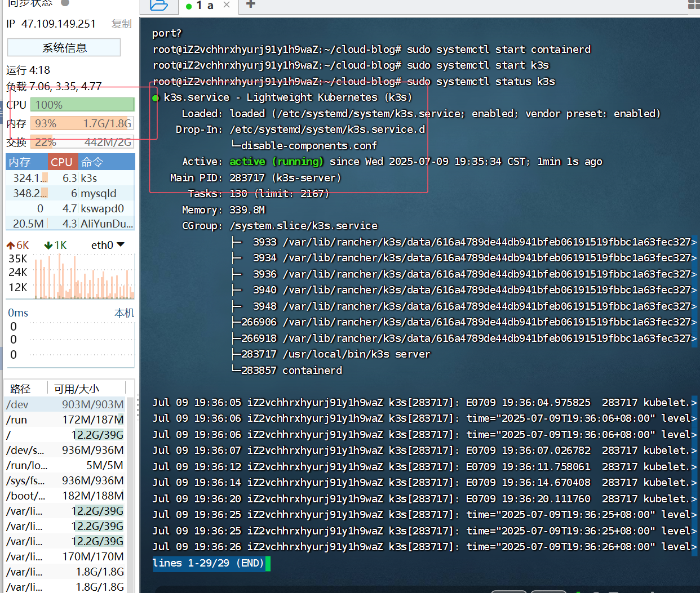Close the '1 a' session tab

(227, 5)
